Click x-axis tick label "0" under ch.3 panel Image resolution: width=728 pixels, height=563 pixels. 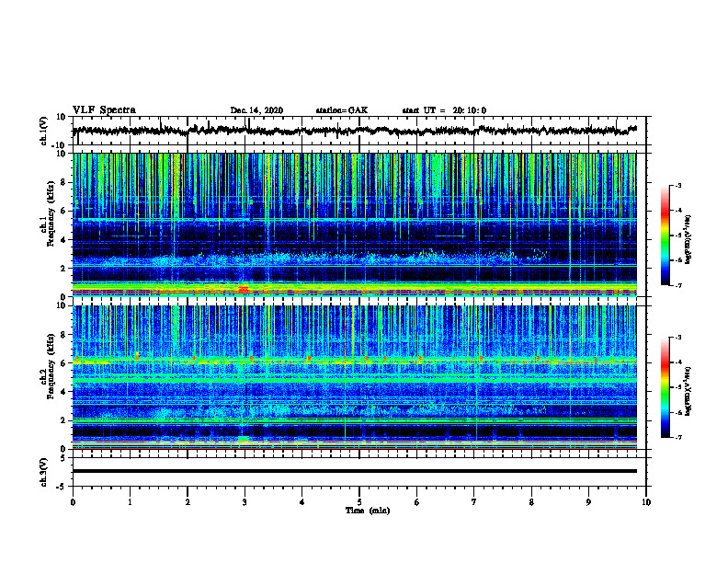(73, 502)
